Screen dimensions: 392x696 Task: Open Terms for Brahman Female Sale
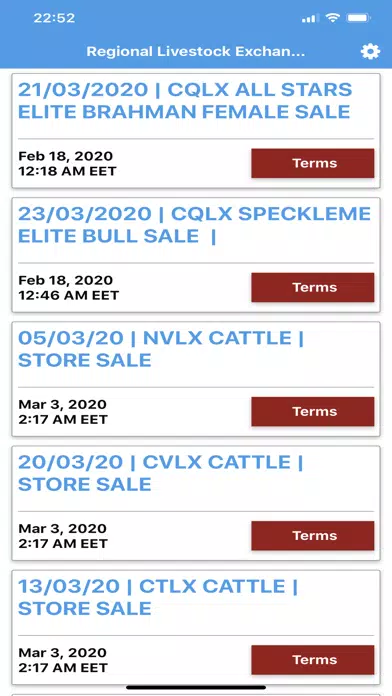point(313,163)
